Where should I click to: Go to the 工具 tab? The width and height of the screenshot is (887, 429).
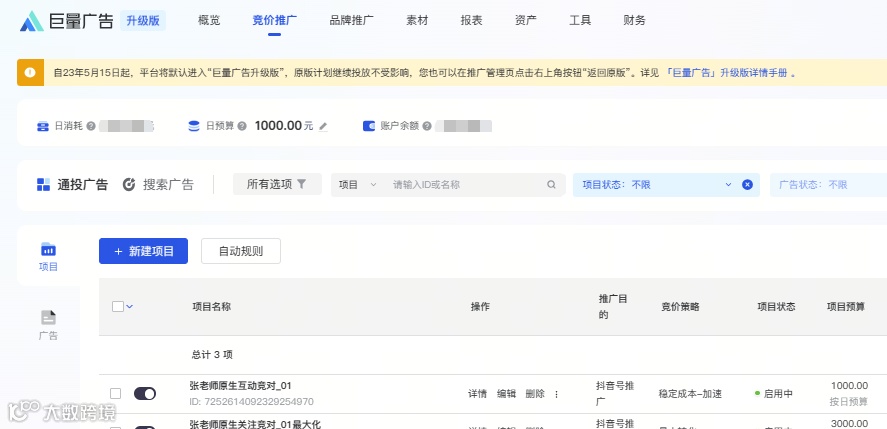point(580,21)
